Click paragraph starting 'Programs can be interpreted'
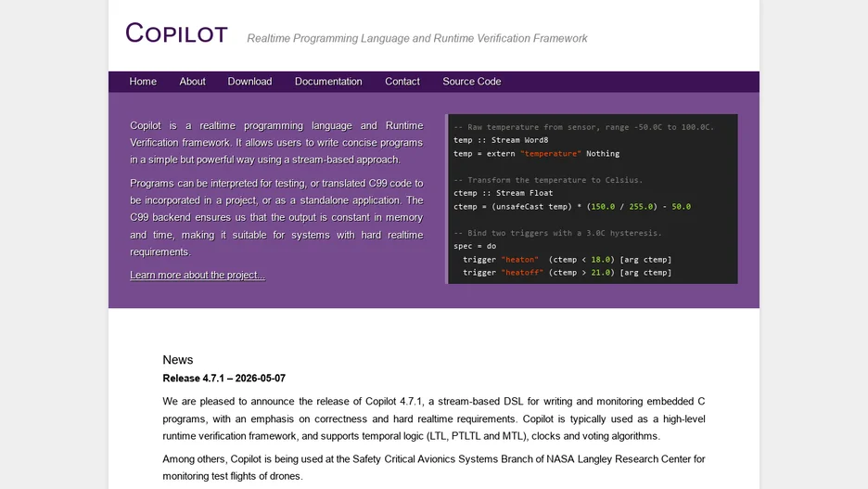The width and height of the screenshot is (868, 489). point(276,217)
